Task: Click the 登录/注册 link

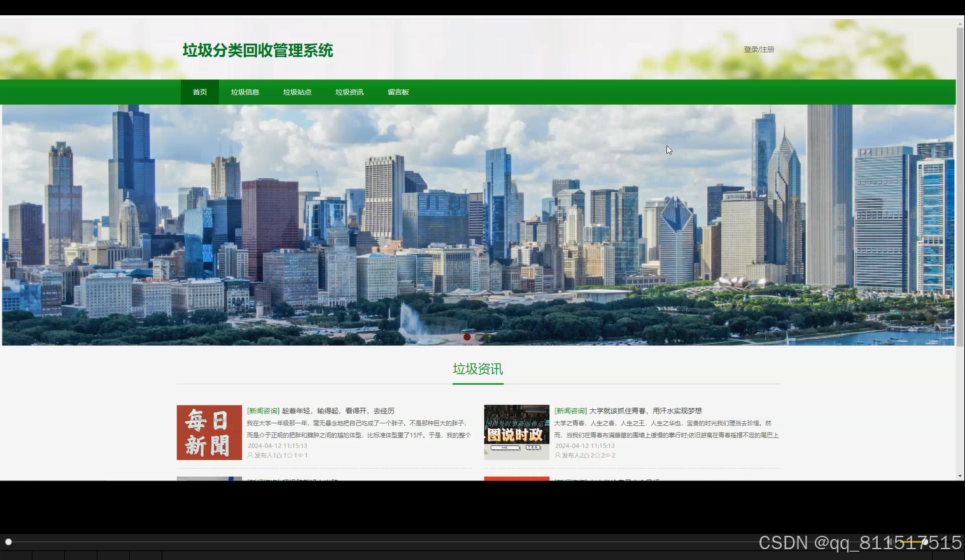Action: [759, 49]
